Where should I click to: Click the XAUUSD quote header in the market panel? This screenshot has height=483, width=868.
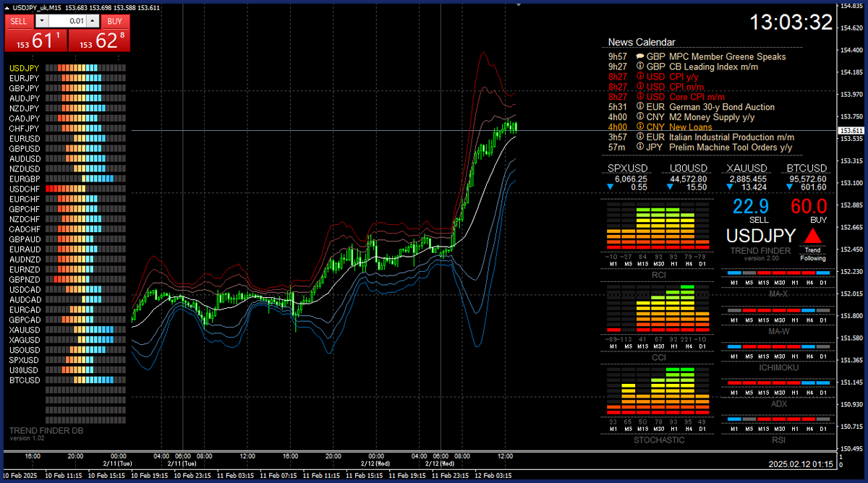pos(747,168)
